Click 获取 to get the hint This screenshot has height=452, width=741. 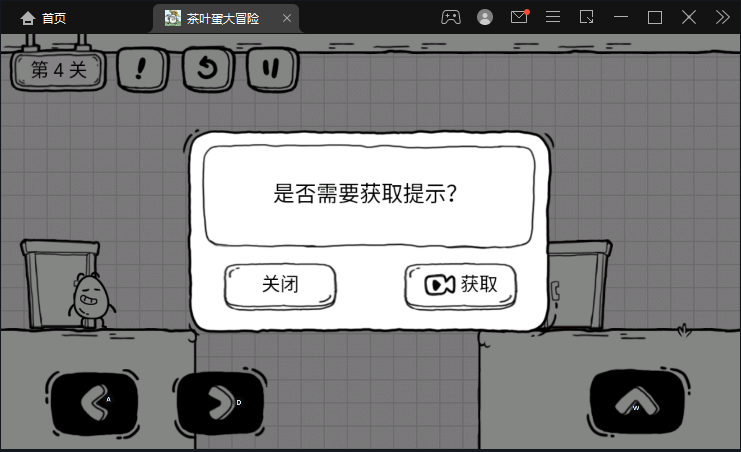click(x=460, y=285)
